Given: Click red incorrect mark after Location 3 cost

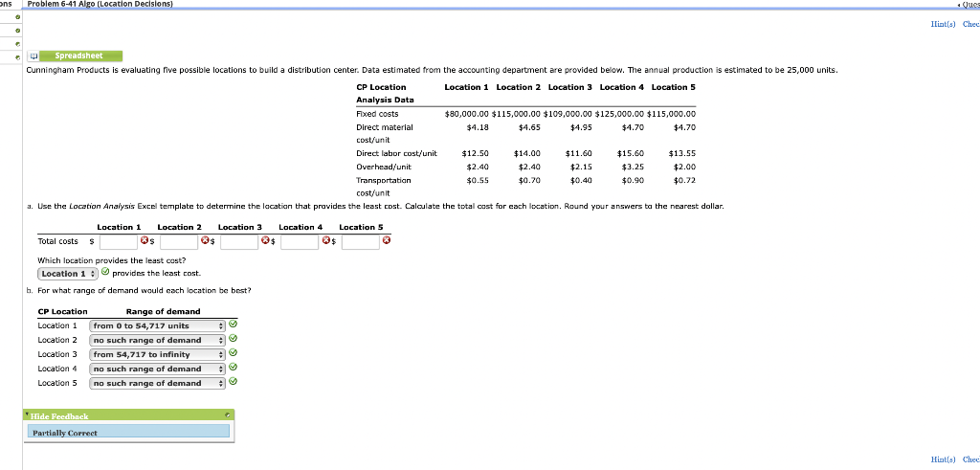Looking at the screenshot, I should coord(265,240).
